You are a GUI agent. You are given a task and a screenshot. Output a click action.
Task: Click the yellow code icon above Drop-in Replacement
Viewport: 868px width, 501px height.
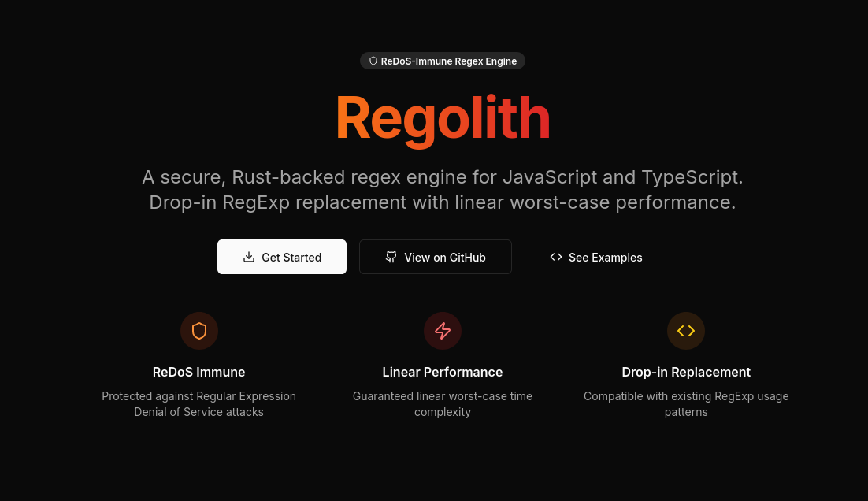tap(686, 331)
